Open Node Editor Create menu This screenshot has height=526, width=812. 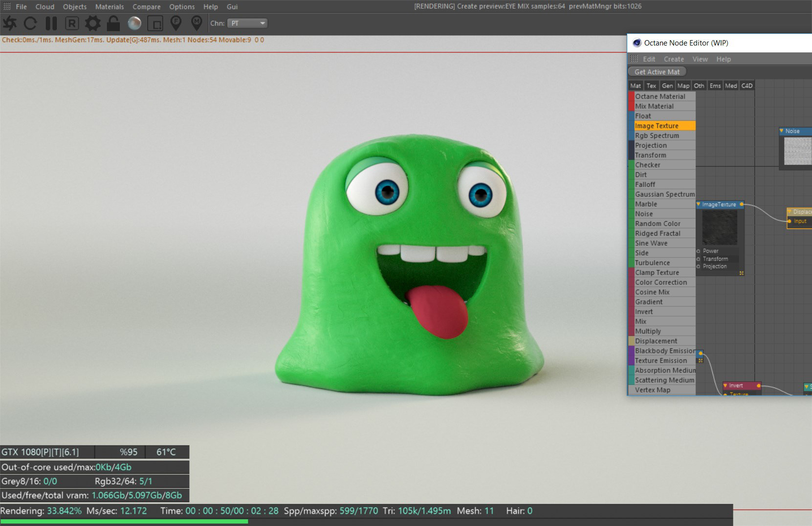coord(674,59)
